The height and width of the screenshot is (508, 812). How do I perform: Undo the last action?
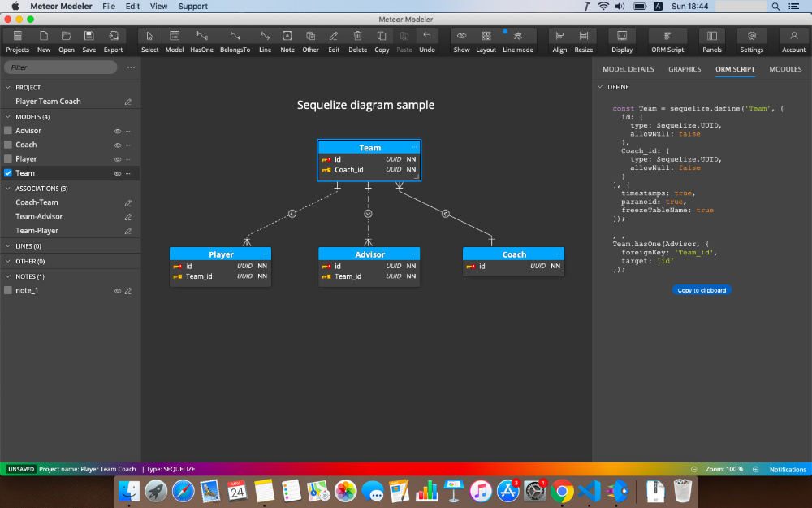click(x=427, y=41)
